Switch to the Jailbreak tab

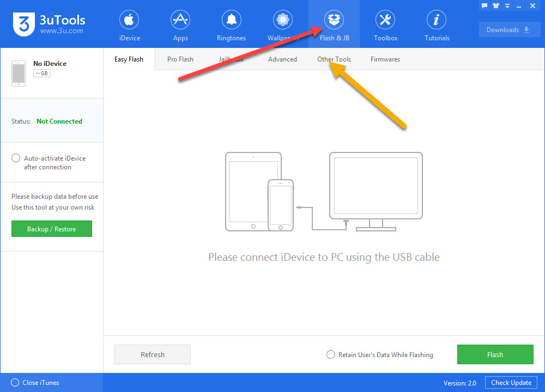(x=231, y=59)
